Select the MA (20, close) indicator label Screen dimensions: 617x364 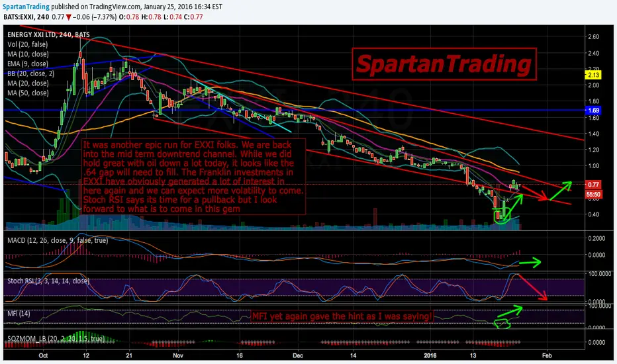coord(28,83)
